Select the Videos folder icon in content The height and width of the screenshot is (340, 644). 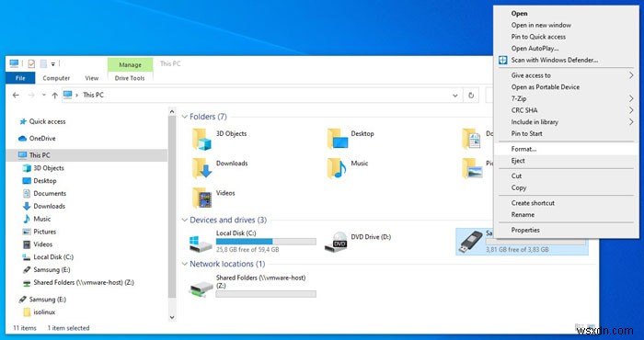tap(201, 198)
